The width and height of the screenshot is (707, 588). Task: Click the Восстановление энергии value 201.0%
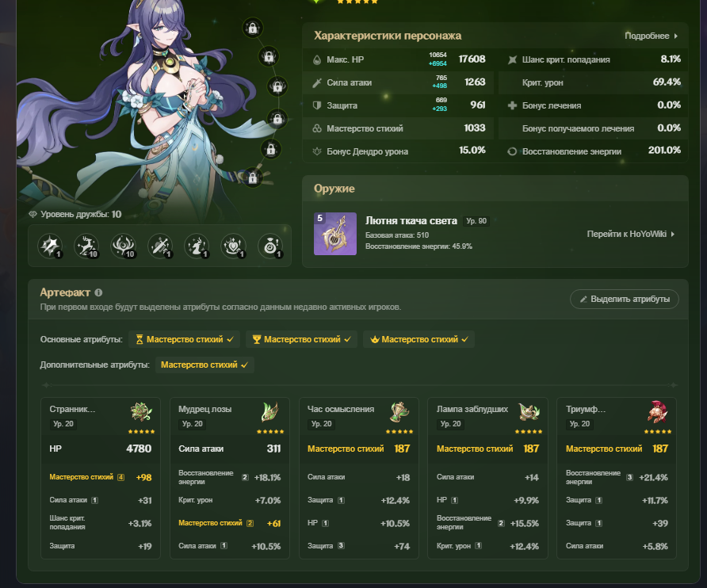(x=665, y=150)
